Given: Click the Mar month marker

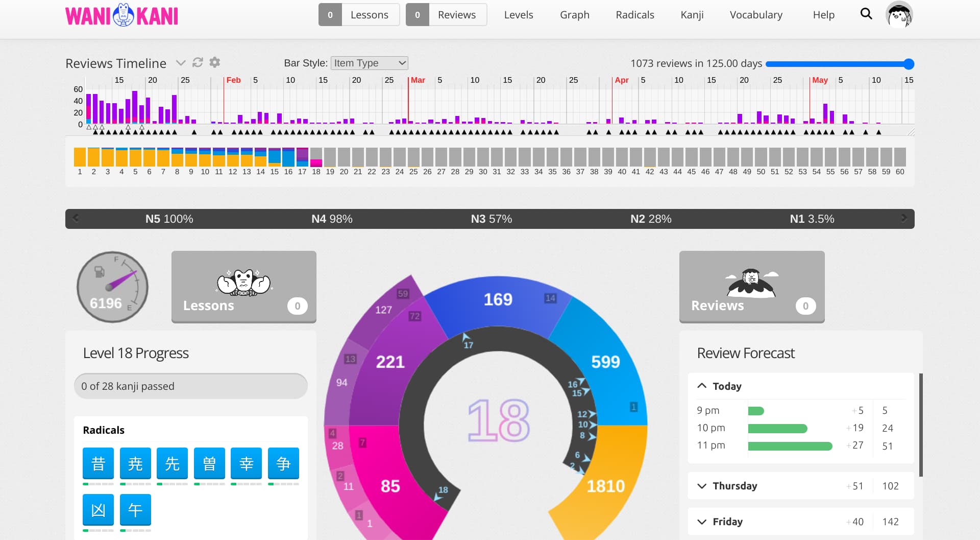Looking at the screenshot, I should pyautogui.click(x=418, y=80).
